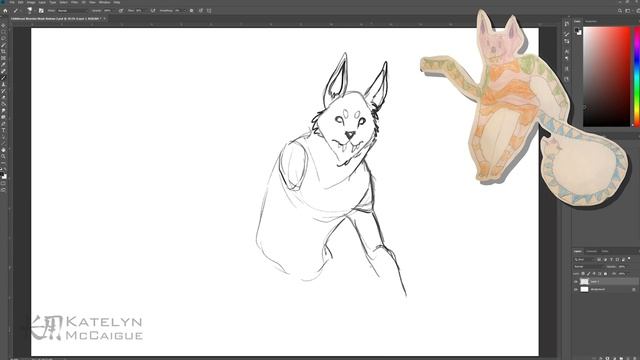Click the hue slider in Color panel
This screenshot has height=360, width=640.
coord(636,76)
